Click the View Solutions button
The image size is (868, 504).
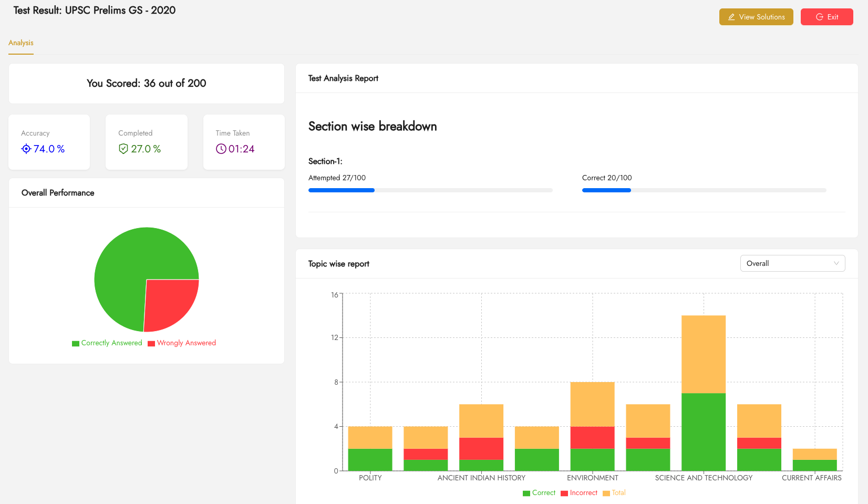pos(756,17)
